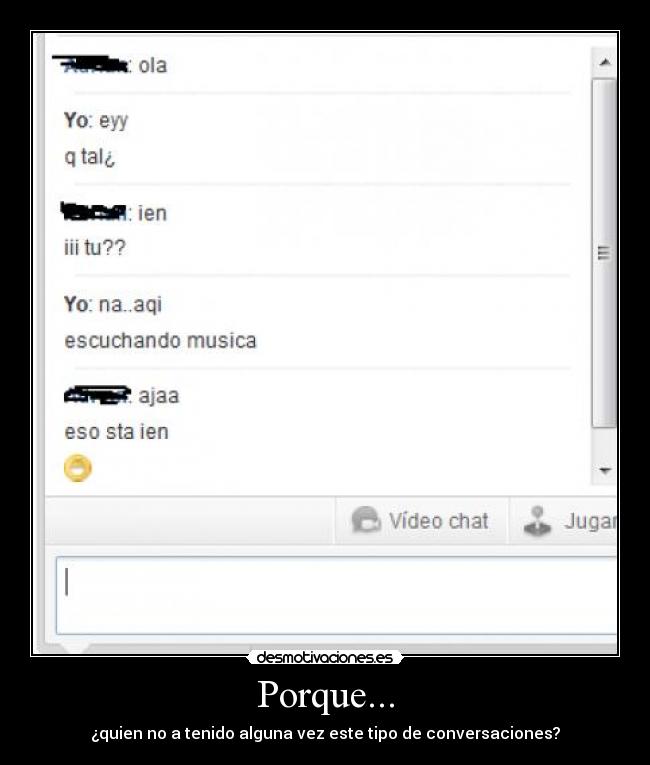Click the message 'eso sta ien'

[x=116, y=432]
